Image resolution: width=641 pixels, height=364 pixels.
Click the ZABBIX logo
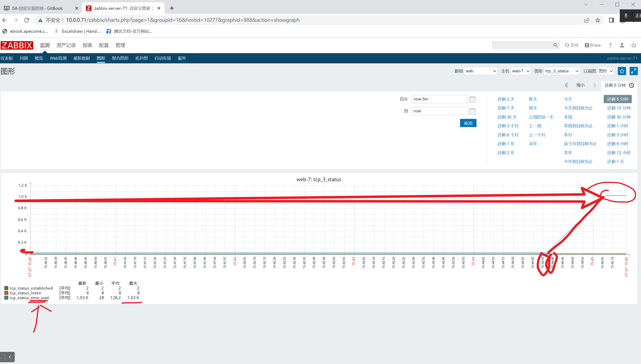click(17, 45)
